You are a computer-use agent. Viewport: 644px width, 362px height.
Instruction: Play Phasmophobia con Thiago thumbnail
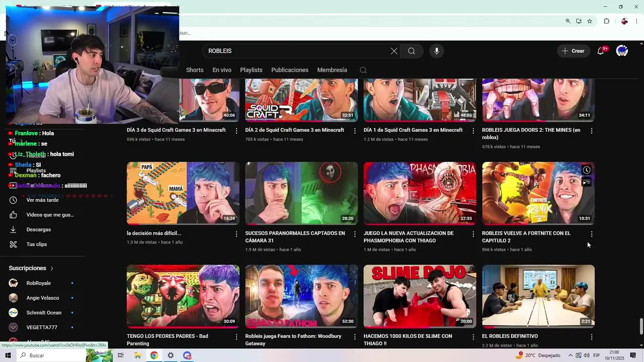point(420,193)
